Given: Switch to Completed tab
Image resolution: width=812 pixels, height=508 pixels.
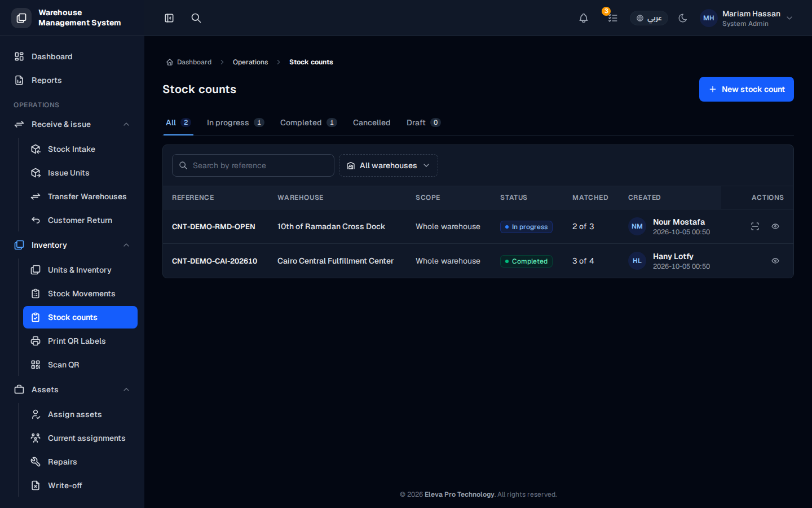Looking at the screenshot, I should pos(308,122).
